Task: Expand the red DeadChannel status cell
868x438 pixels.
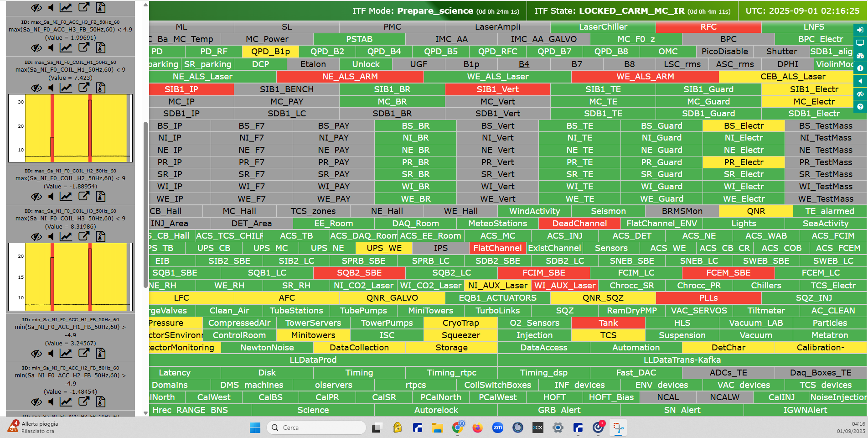Action: point(579,224)
